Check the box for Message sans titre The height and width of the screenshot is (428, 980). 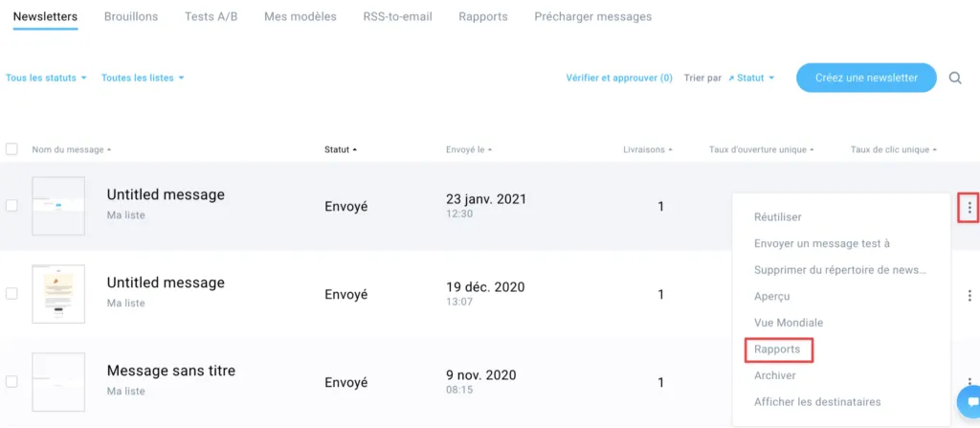pos(11,382)
